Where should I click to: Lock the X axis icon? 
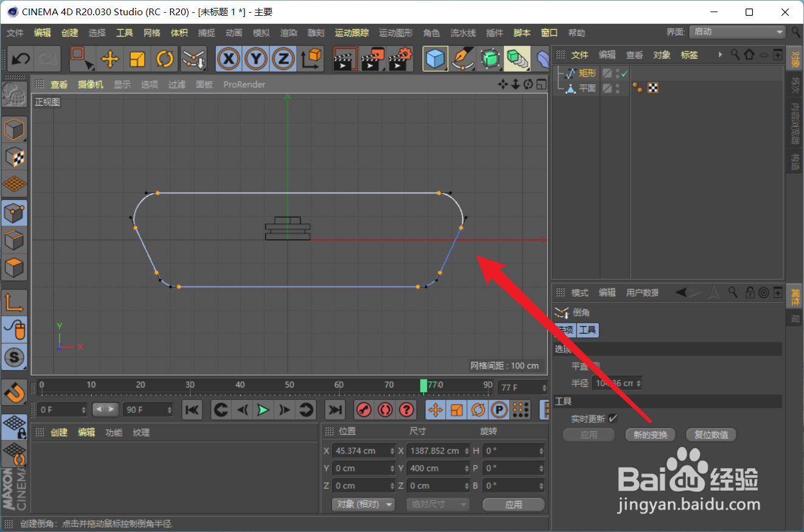(x=229, y=58)
